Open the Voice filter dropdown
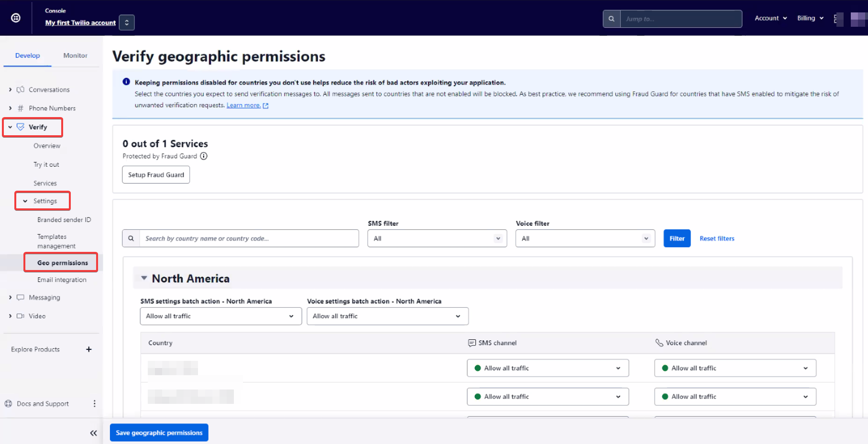 pos(585,238)
